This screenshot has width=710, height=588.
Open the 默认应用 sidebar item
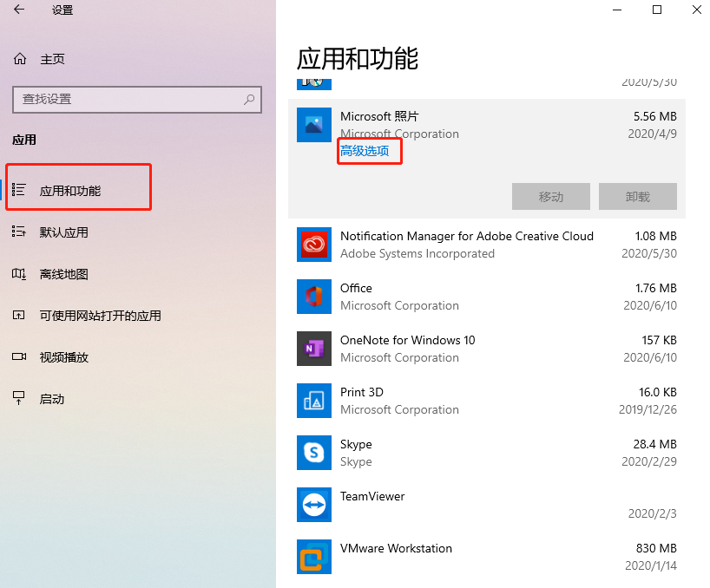click(63, 232)
